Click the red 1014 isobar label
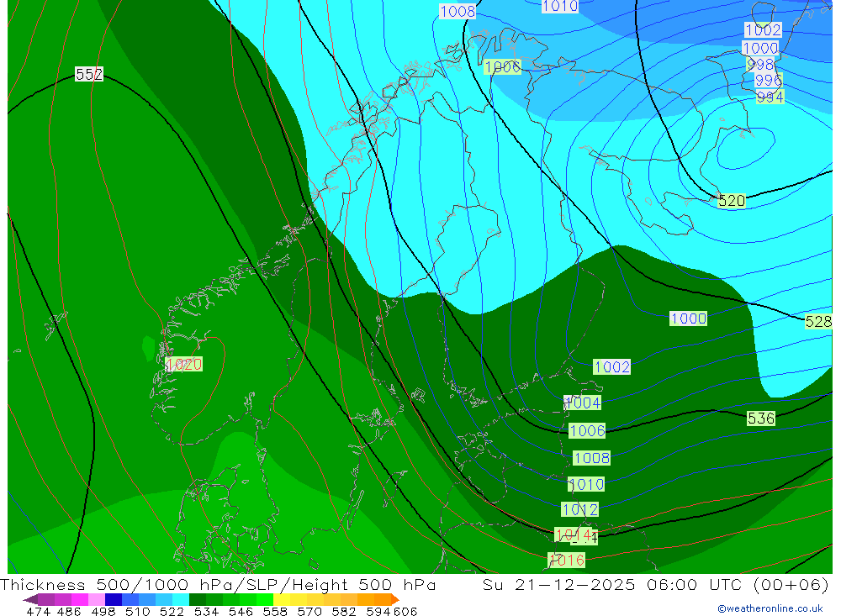This screenshot has height=616, width=841. (x=574, y=535)
